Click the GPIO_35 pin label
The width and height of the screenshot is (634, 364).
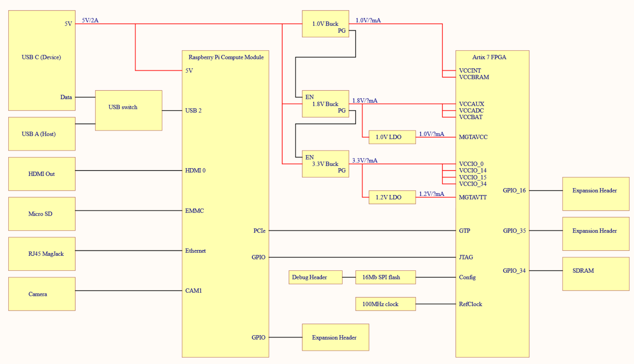[x=514, y=231]
